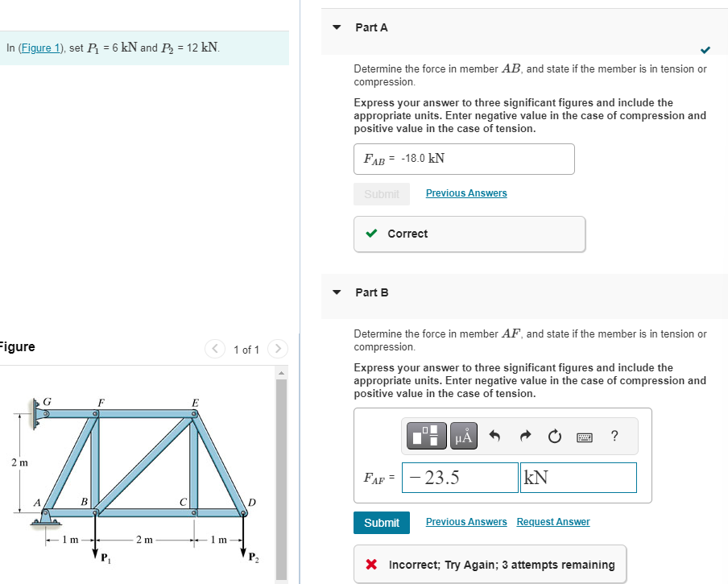Viewport: 728px width, 584px height.
Task: Click inside the FAF value input field
Action: [459, 477]
